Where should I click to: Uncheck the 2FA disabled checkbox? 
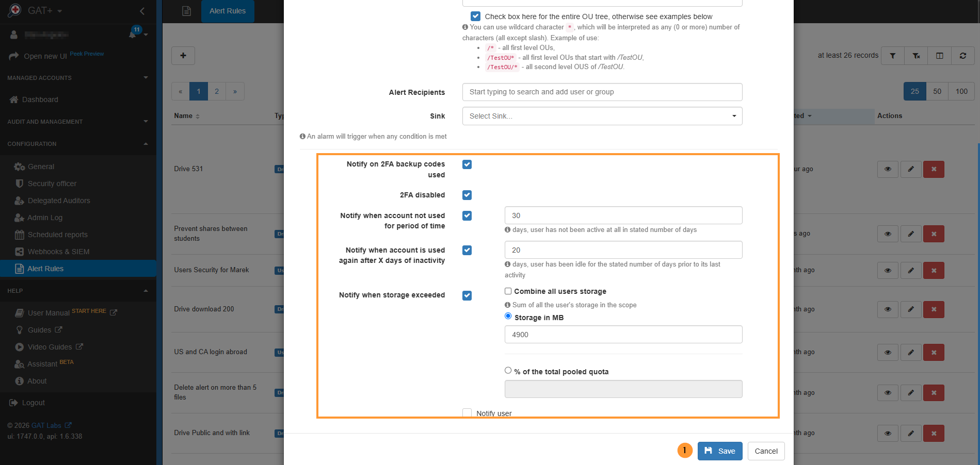click(467, 195)
